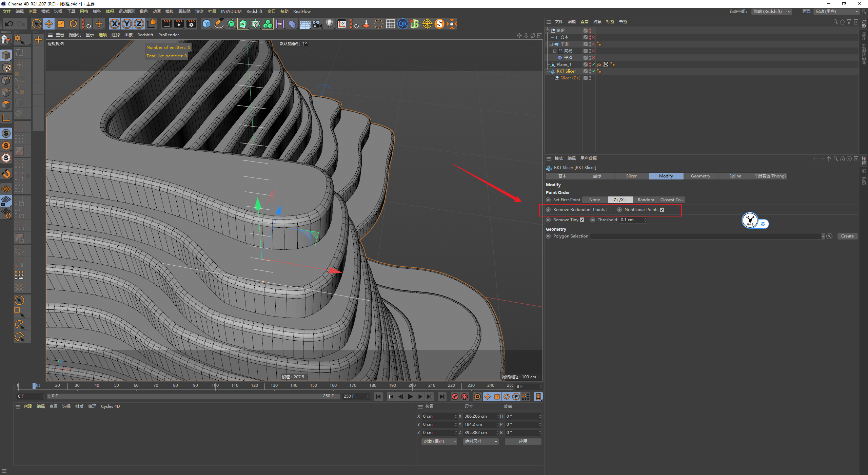Switch to the Geometry tab

[700, 176]
